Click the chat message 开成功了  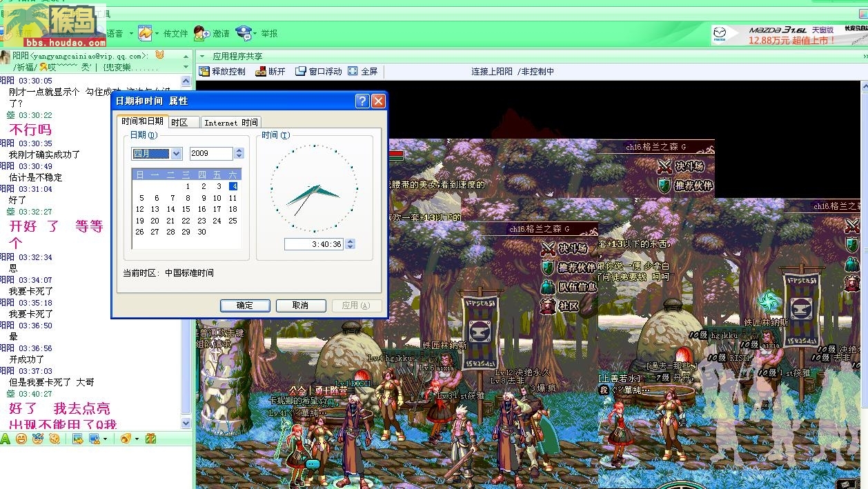(26, 359)
